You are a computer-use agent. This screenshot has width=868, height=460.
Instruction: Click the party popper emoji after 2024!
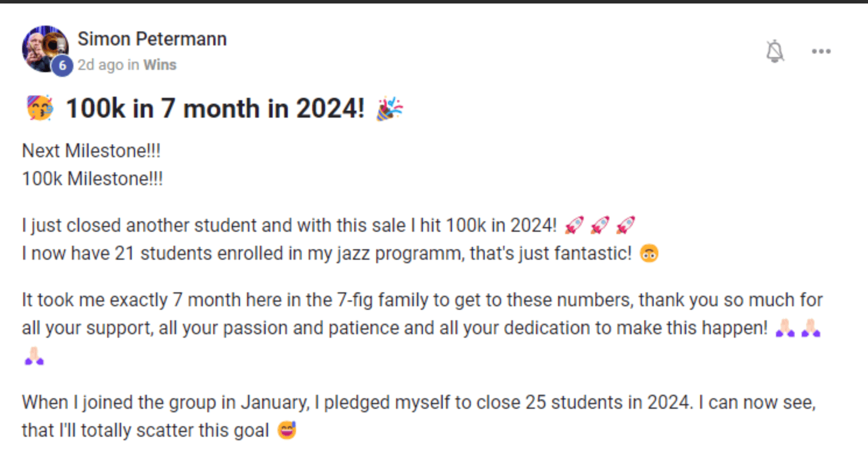point(389,108)
